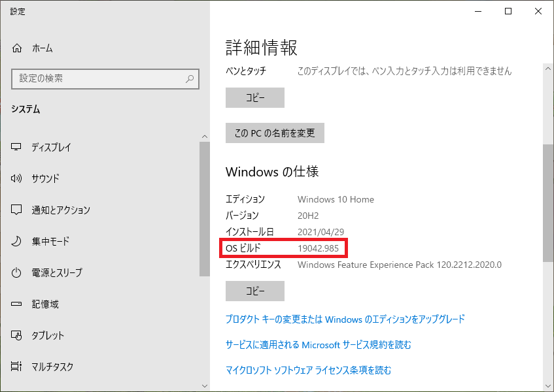Image resolution: width=554 pixels, height=392 pixels.
Task: Click the main pane scrollbar up arrow
Action: coord(548,69)
